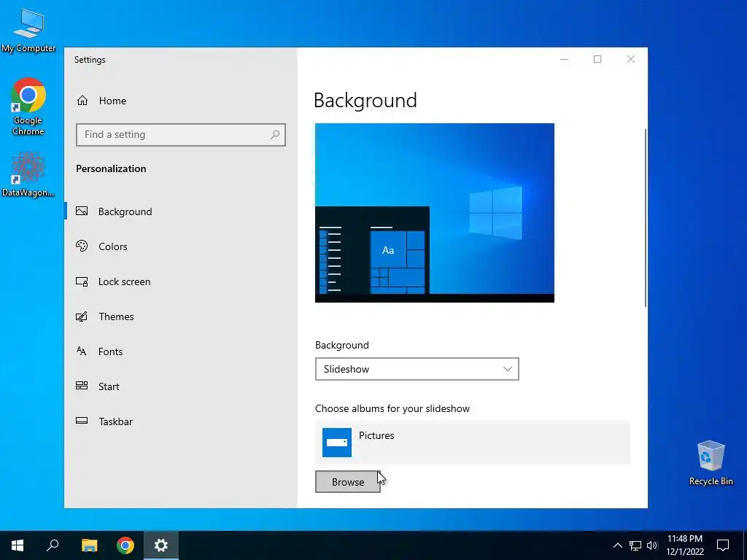
Task: Launch Chrome from the taskbar
Action: (x=125, y=545)
